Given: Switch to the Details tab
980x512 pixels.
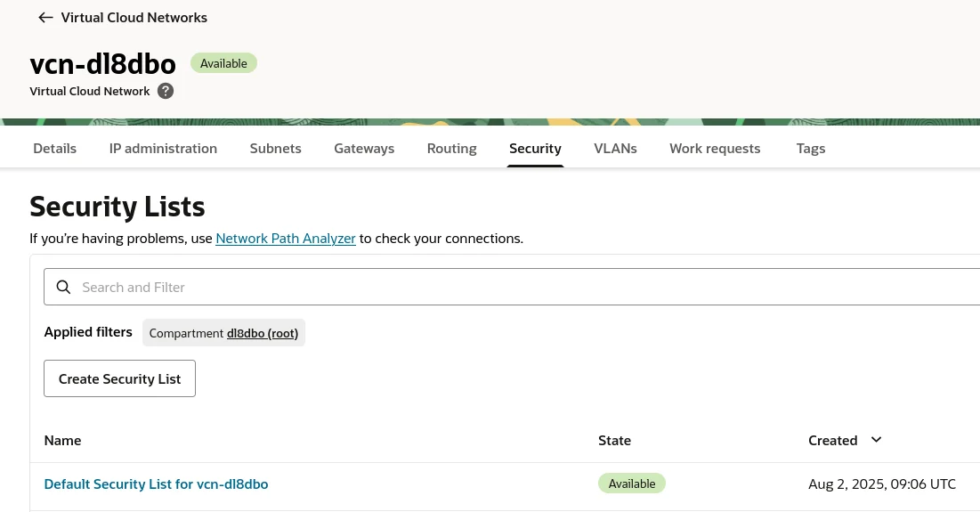Looking at the screenshot, I should tap(54, 149).
